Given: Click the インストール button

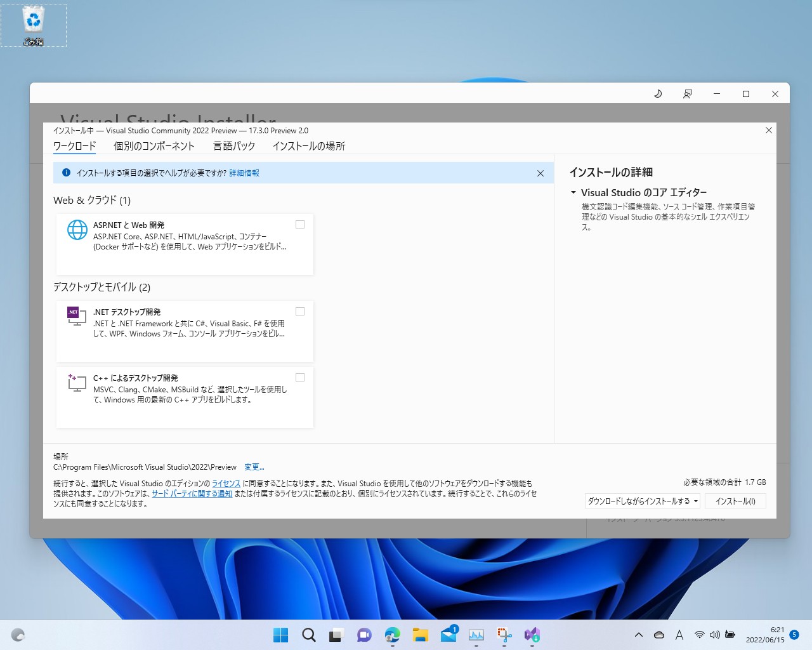Looking at the screenshot, I should coord(735,500).
